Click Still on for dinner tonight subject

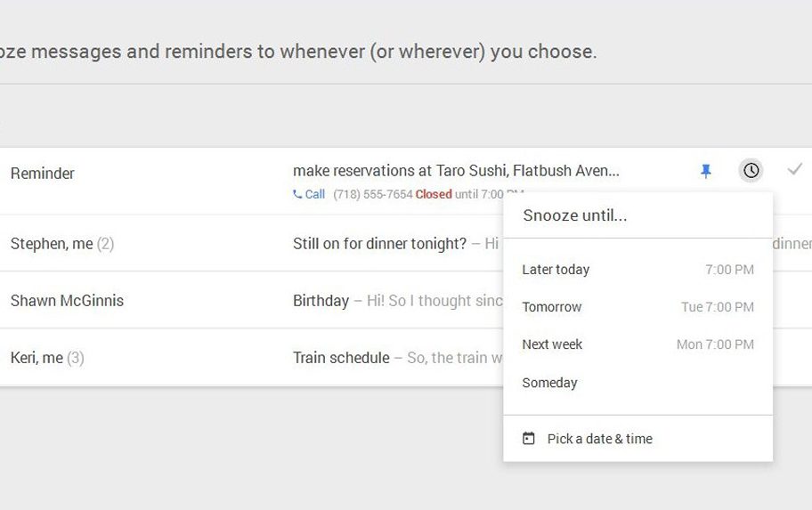click(x=379, y=243)
